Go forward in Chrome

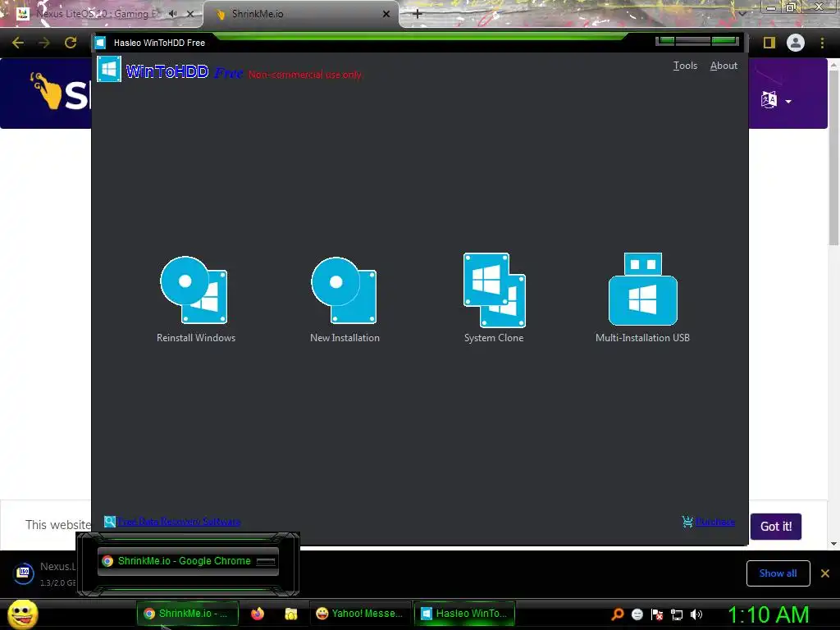tap(44, 43)
